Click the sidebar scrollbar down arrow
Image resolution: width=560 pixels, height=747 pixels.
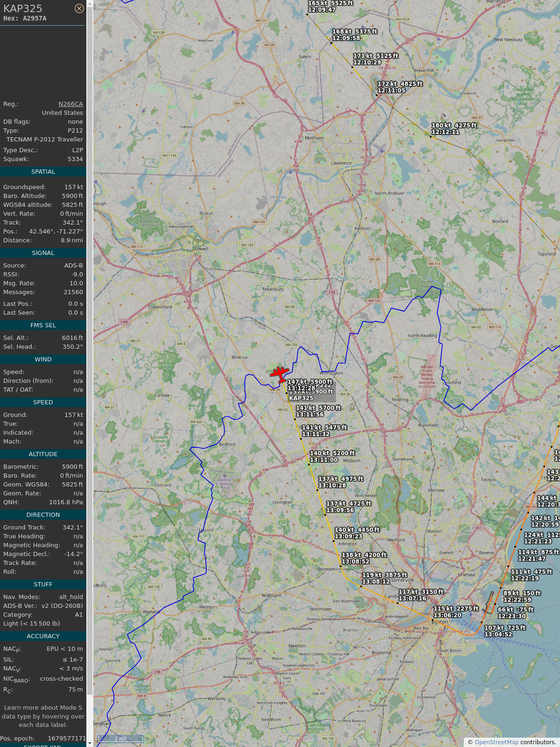90,743
